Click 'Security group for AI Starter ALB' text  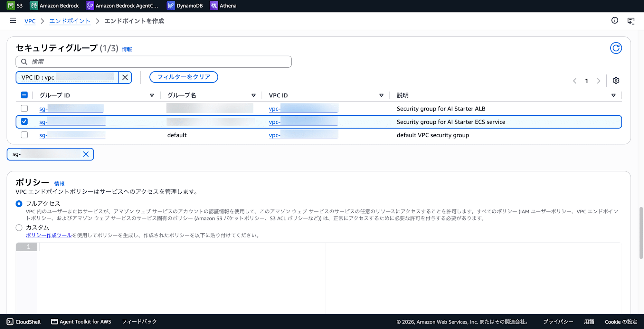click(x=441, y=109)
